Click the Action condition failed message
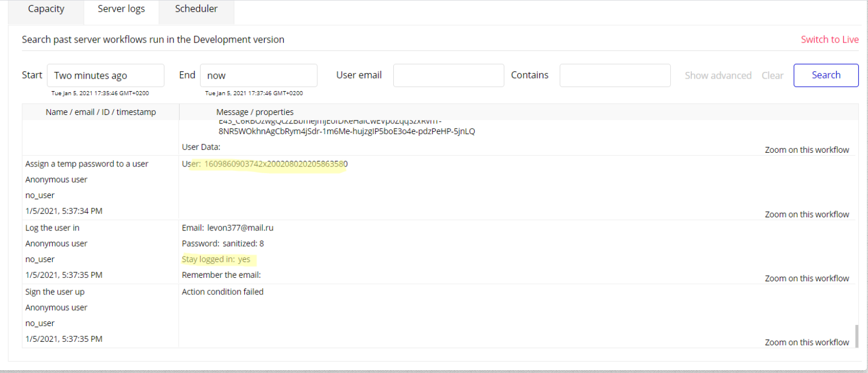This screenshot has height=373, width=868. 223,292
